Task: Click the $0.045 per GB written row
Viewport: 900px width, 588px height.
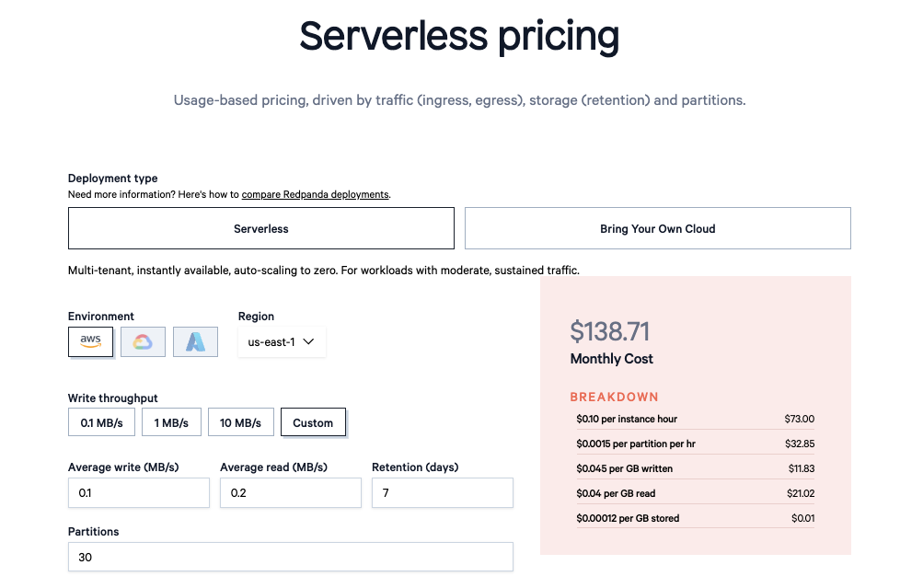Action: 695,468
